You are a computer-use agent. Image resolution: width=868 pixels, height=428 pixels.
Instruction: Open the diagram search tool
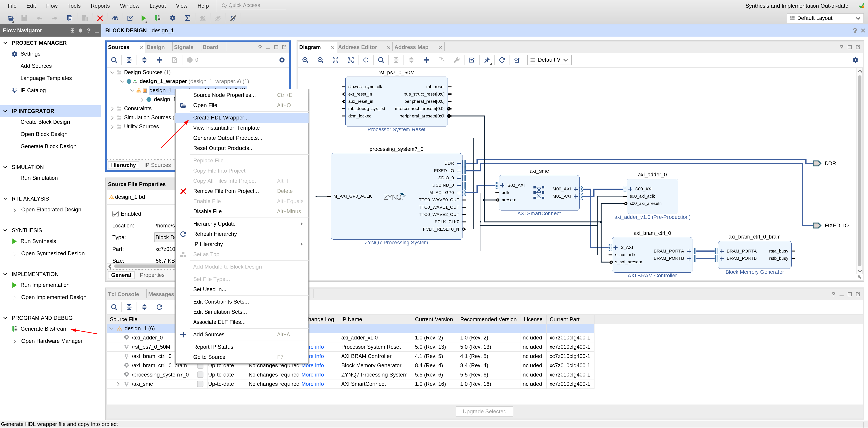pos(381,60)
